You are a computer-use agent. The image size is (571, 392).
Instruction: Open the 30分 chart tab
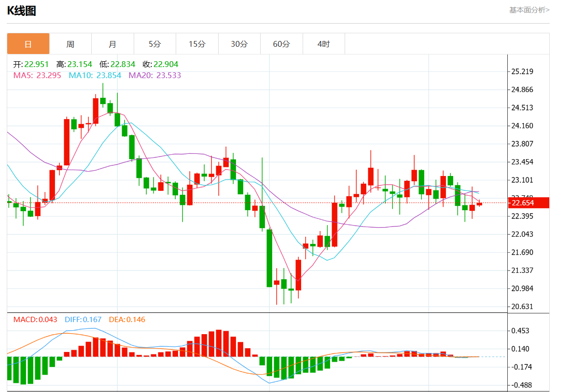(239, 44)
